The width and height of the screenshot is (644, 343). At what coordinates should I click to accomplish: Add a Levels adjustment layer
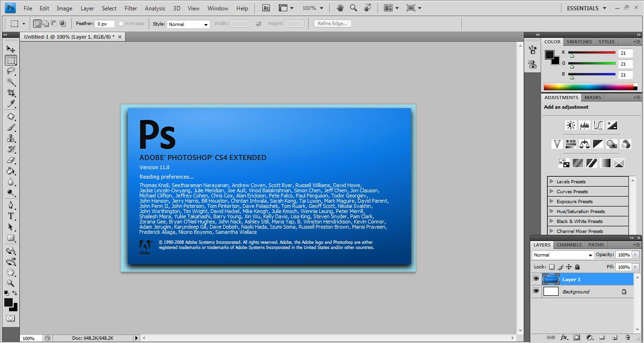tap(585, 125)
